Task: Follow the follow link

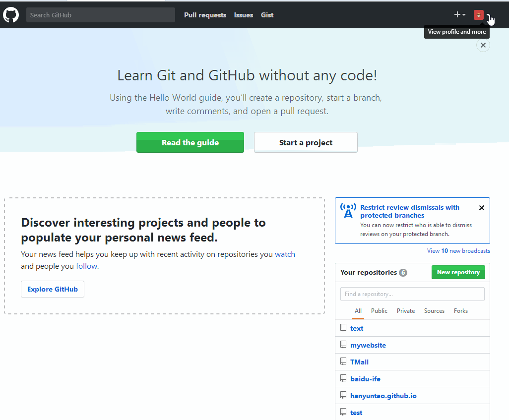Action: point(87,266)
